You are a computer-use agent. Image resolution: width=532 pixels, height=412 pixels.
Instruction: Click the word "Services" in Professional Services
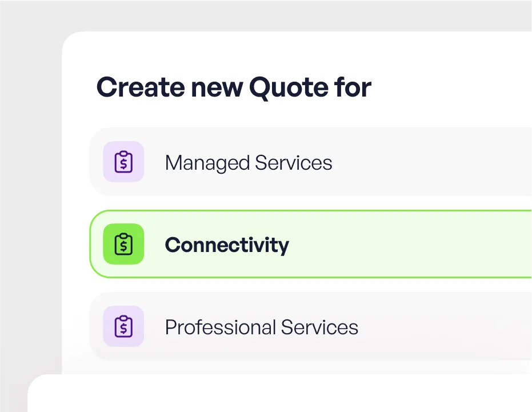[319, 327]
